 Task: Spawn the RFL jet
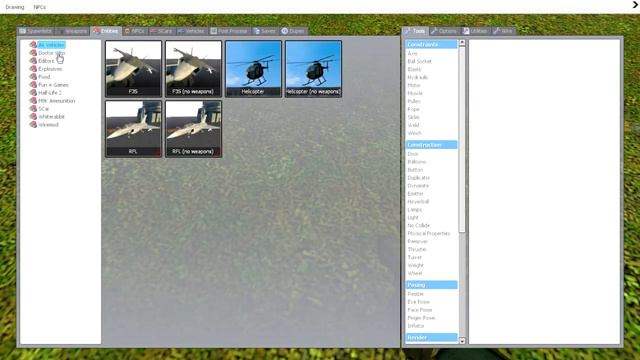pos(133,129)
